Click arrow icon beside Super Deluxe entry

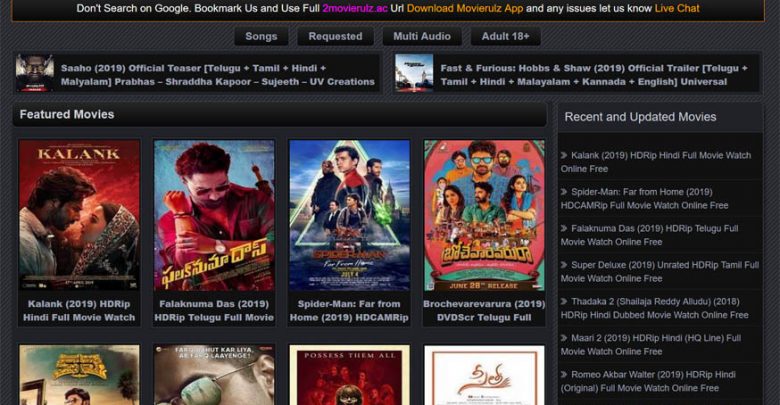tap(564, 265)
